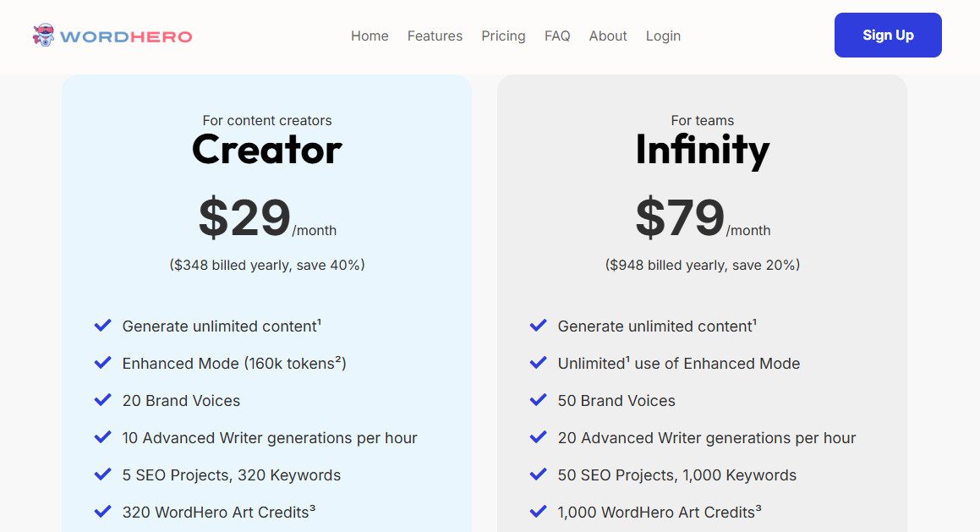Viewport: 980px width, 532px height.
Task: Click the checkmark beside 1,000 WordHero Art Credits
Action: click(538, 511)
